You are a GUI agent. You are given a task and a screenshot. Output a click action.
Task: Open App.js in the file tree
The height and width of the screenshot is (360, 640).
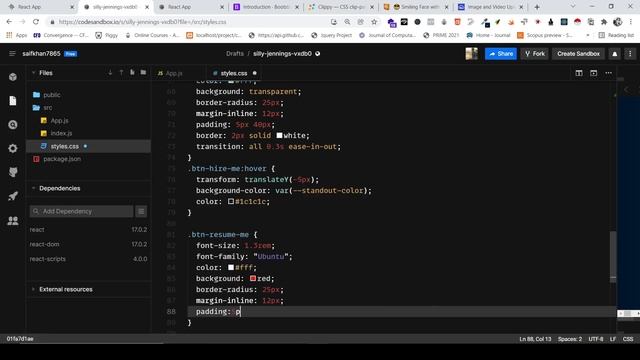tap(88, 120)
